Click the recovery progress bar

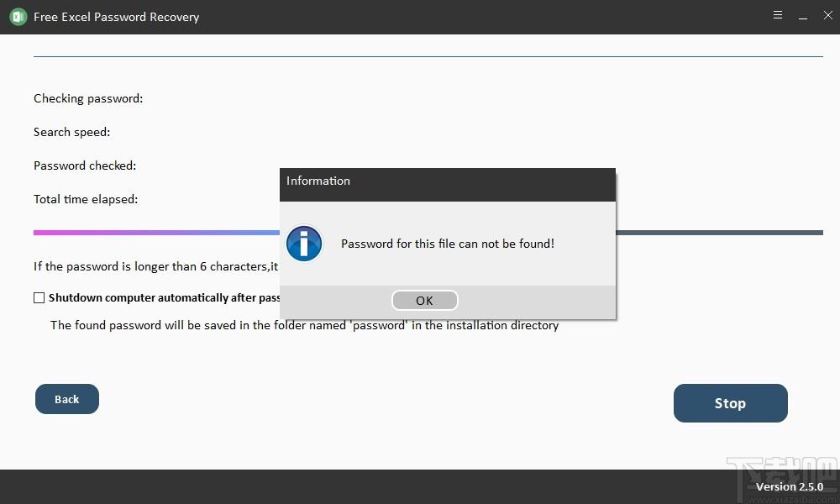(x=428, y=233)
